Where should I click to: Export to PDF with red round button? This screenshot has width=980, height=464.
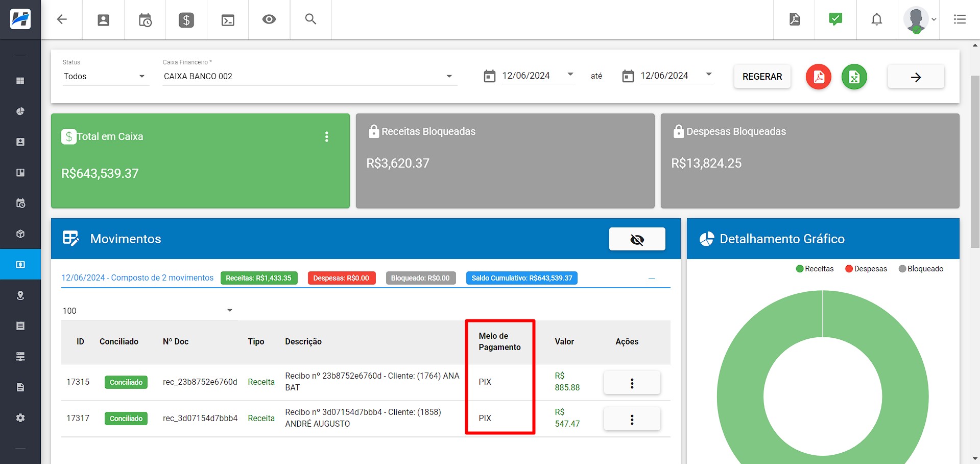[x=819, y=77]
